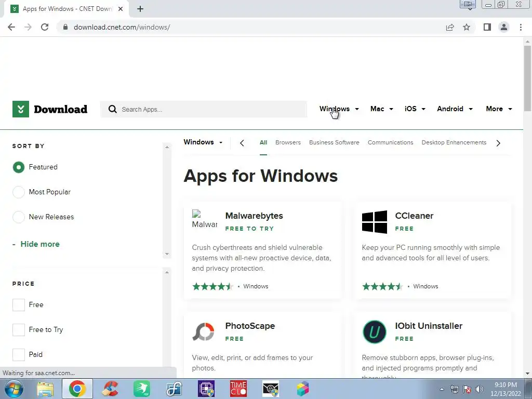
Task: Click the address bar URL
Action: pyautogui.click(x=122, y=27)
